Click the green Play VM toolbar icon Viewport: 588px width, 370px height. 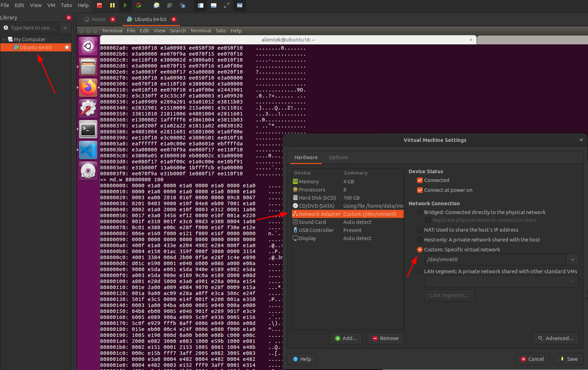click(125, 6)
